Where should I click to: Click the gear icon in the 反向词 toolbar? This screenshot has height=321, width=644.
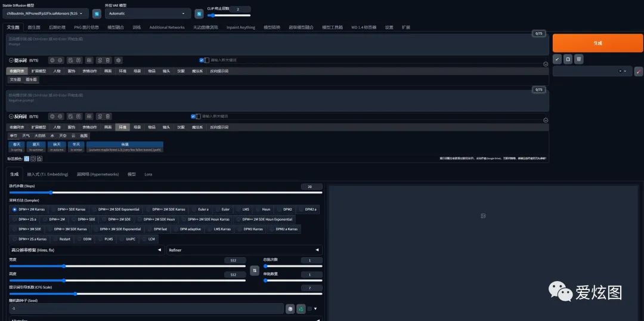pyautogui.click(x=60, y=116)
